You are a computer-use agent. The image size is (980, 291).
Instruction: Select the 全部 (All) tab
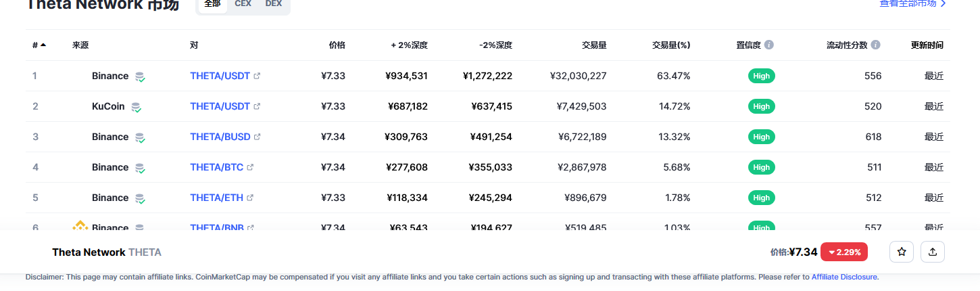coord(212,4)
